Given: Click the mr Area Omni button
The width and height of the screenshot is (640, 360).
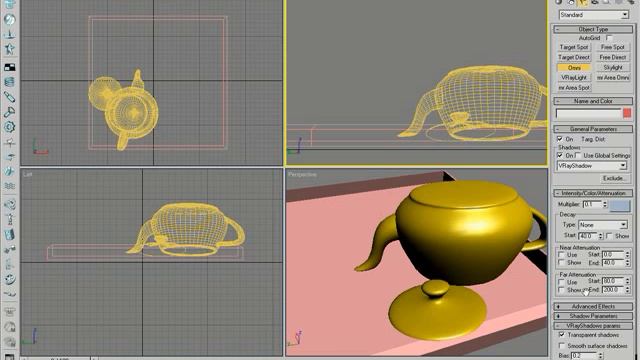Looking at the screenshot, I should pos(613,78).
